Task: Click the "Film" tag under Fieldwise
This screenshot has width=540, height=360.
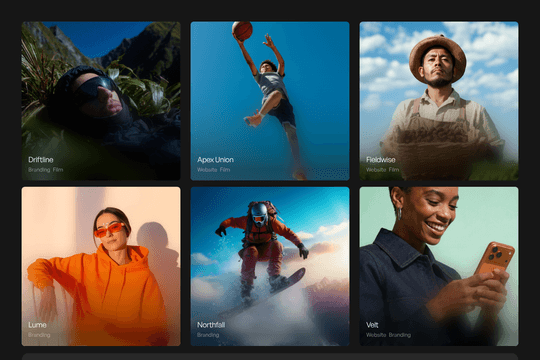Action: click(394, 169)
